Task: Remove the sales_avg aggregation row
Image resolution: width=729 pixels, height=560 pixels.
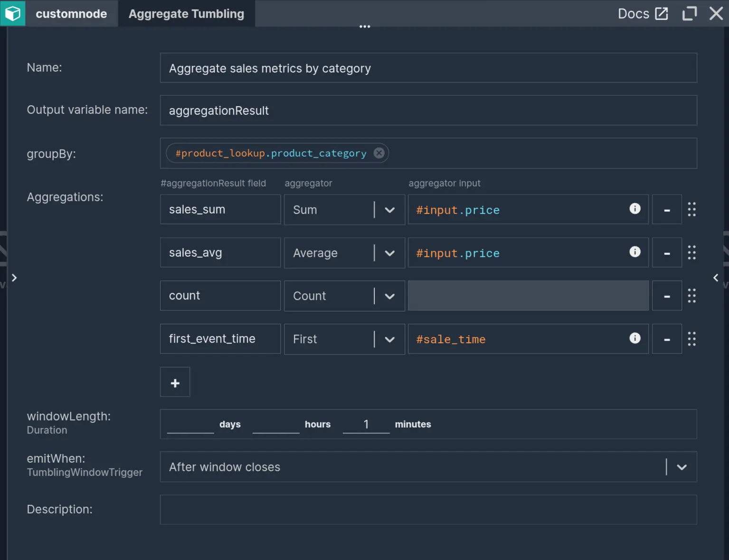Action: click(667, 252)
